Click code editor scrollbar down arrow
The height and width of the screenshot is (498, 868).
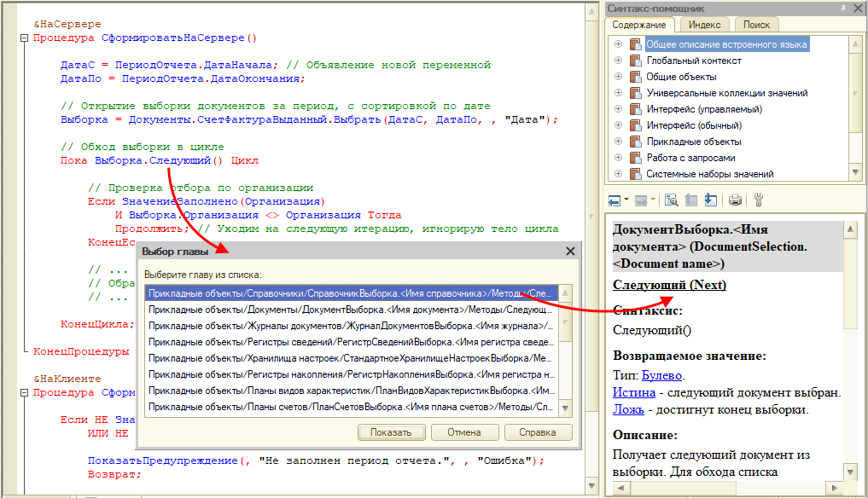tap(591, 486)
